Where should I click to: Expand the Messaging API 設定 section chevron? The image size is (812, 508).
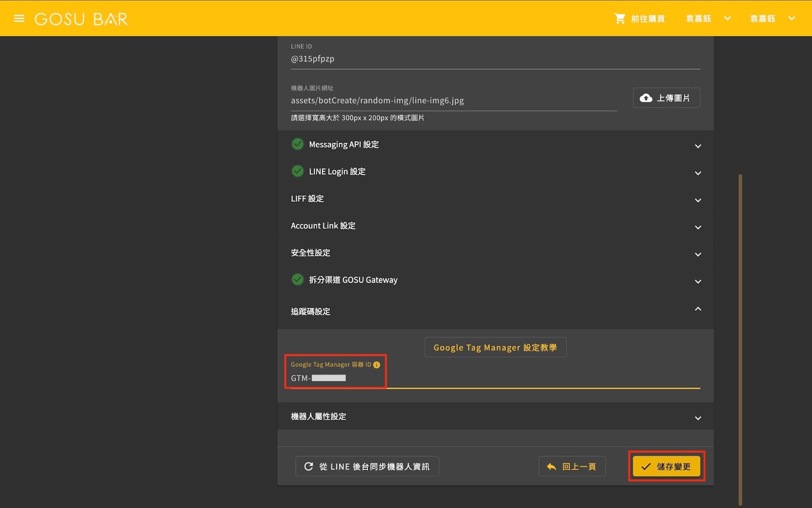698,146
